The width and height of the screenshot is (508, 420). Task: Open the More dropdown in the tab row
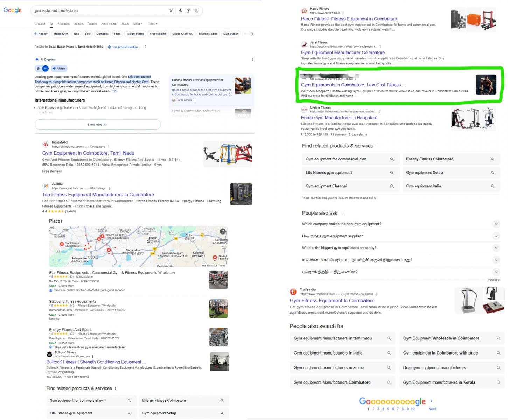point(137,24)
